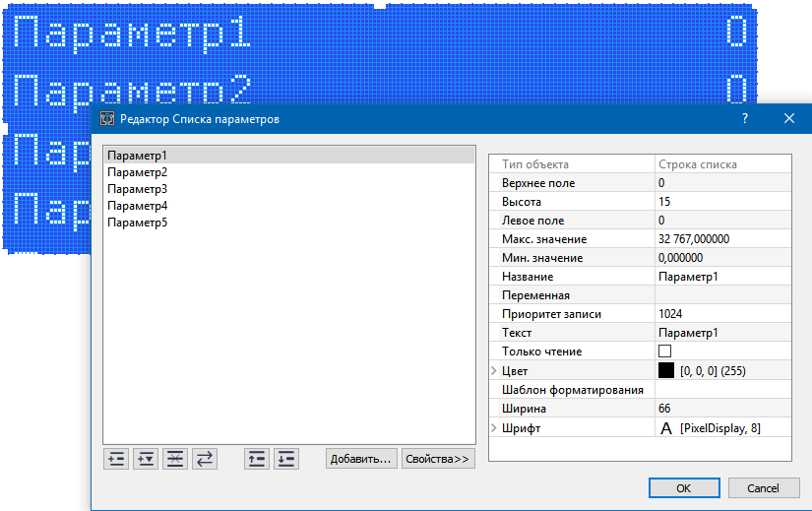Click Параметр1 text on the blue pixel display
The height and width of the screenshot is (511, 812).
(132, 33)
